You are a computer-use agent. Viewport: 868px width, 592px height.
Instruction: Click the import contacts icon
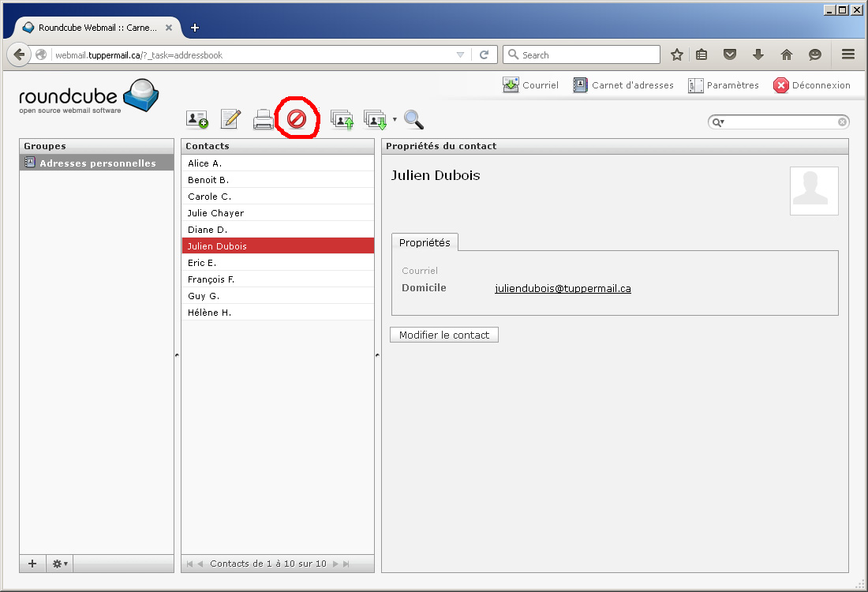coord(342,119)
